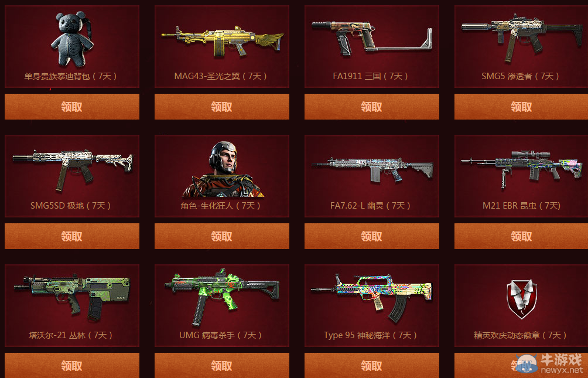Claim SMG5 渗透者 with 领取 button

(x=521, y=107)
